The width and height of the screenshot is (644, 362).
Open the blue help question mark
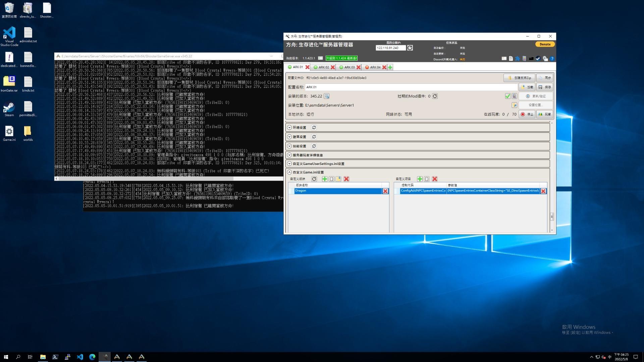coord(552,59)
